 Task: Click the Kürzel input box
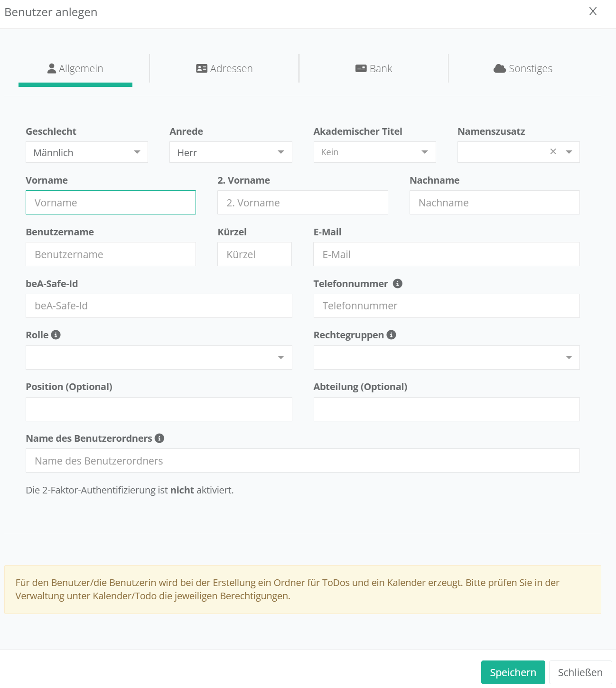[x=254, y=254]
